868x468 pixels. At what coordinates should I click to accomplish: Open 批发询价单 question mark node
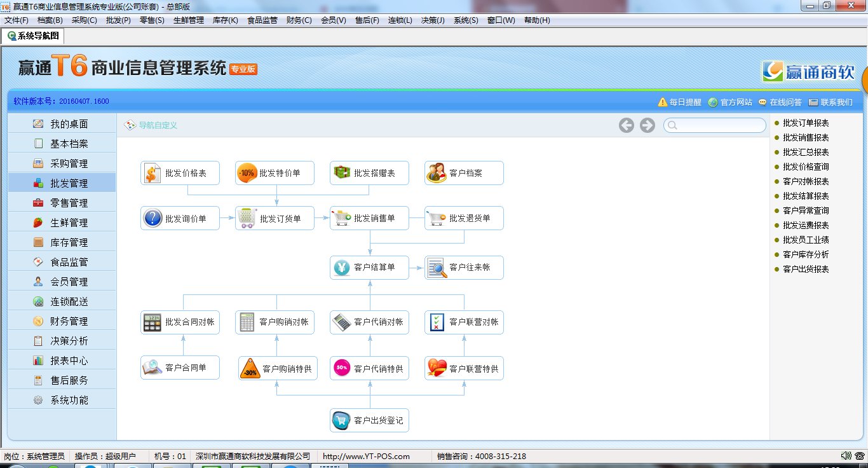(180, 218)
